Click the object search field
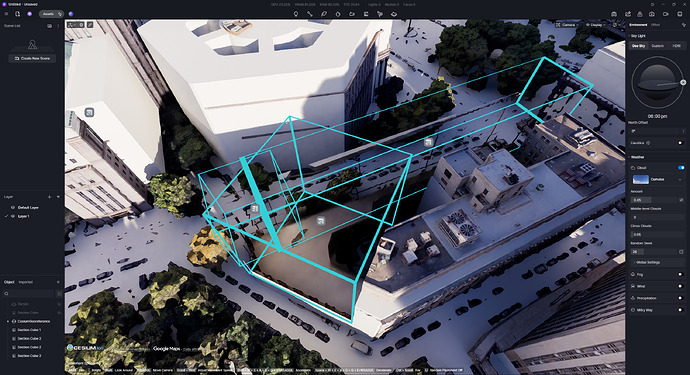Screen dimensions: 690x375 point(29,294)
